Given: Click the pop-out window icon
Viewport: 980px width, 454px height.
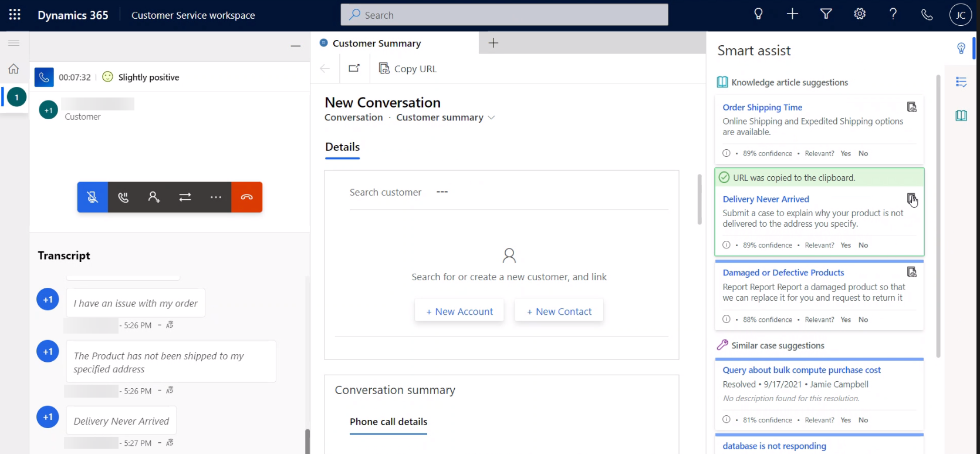Looking at the screenshot, I should pos(354,68).
